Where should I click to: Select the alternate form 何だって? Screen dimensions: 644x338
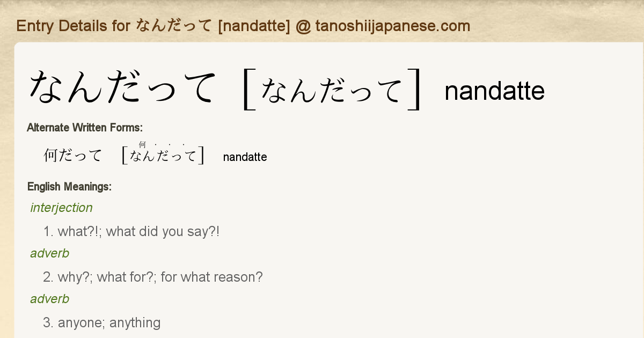click(x=72, y=156)
